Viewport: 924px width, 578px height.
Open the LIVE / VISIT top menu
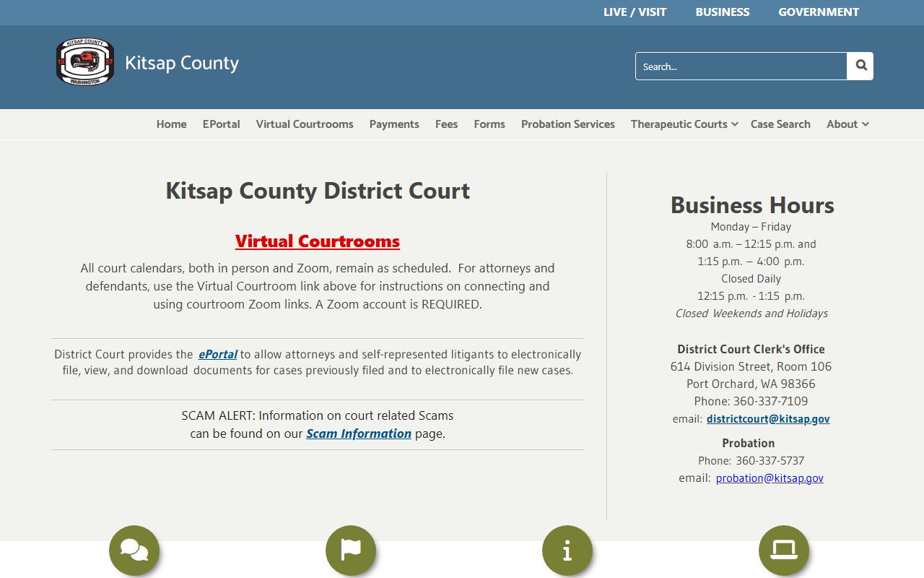click(635, 12)
